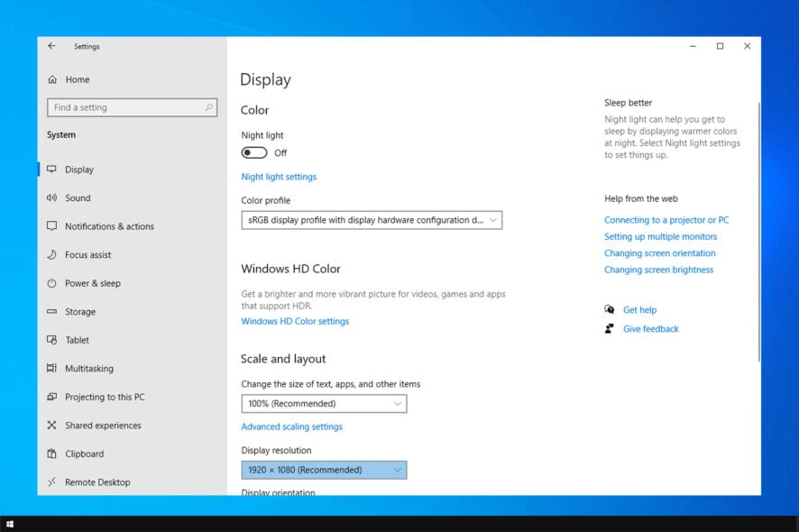Click the Give feedback link
Viewport: 799px width, 532px height.
(651, 329)
